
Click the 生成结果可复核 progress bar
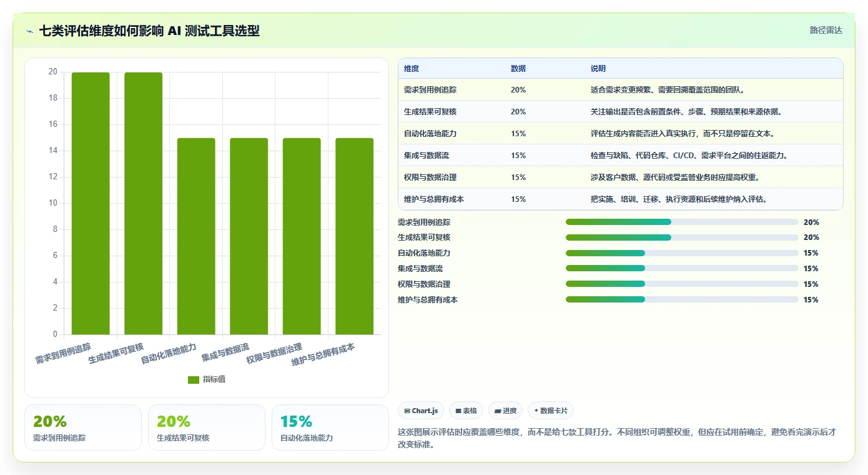[682, 237]
